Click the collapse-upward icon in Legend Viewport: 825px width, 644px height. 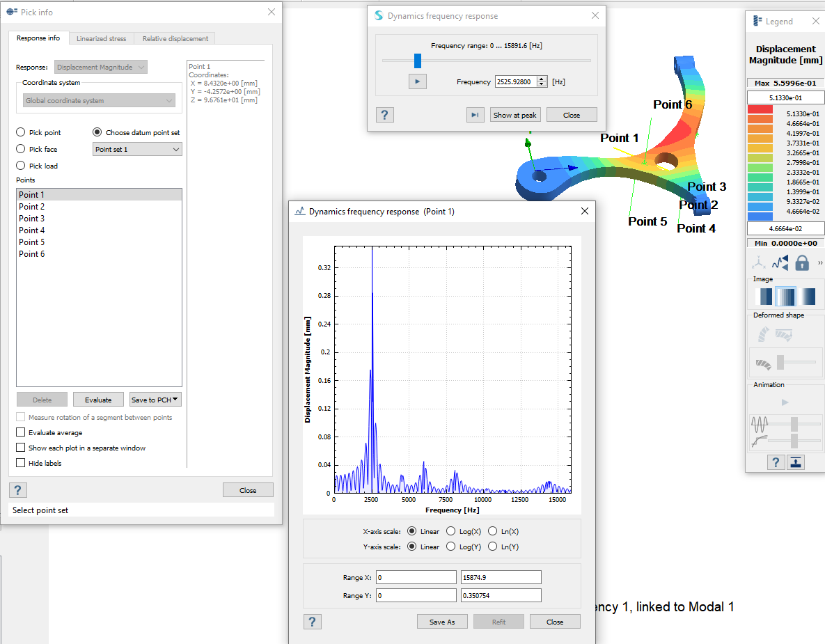pos(796,462)
